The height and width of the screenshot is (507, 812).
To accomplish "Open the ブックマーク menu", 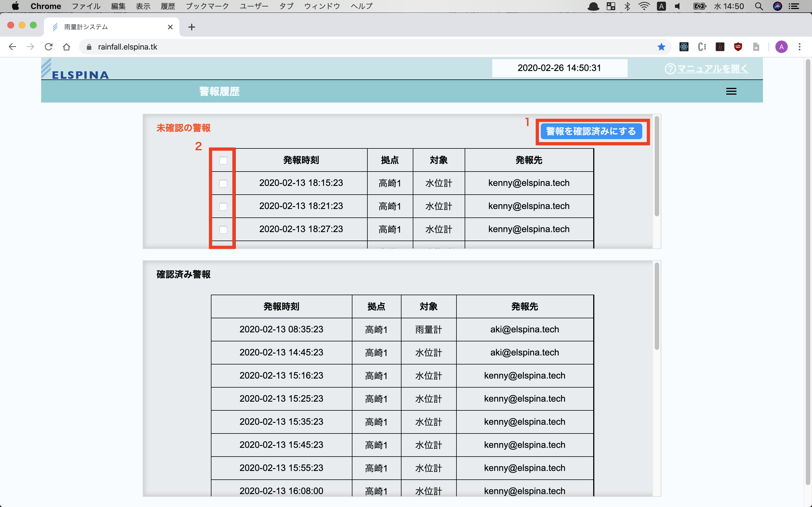I will coord(207,6).
